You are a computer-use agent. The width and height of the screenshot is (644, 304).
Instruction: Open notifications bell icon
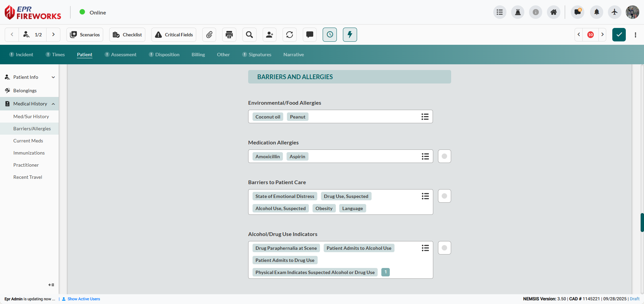596,12
